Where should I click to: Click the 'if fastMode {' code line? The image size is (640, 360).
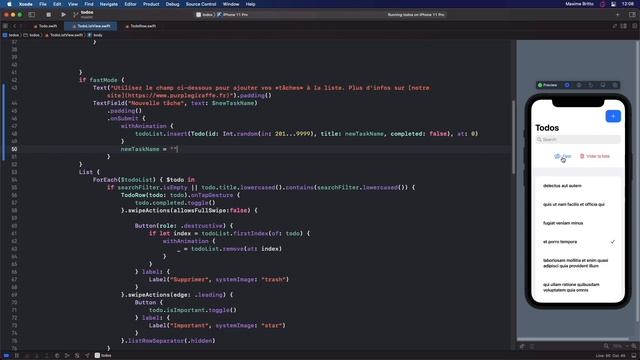[102, 80]
